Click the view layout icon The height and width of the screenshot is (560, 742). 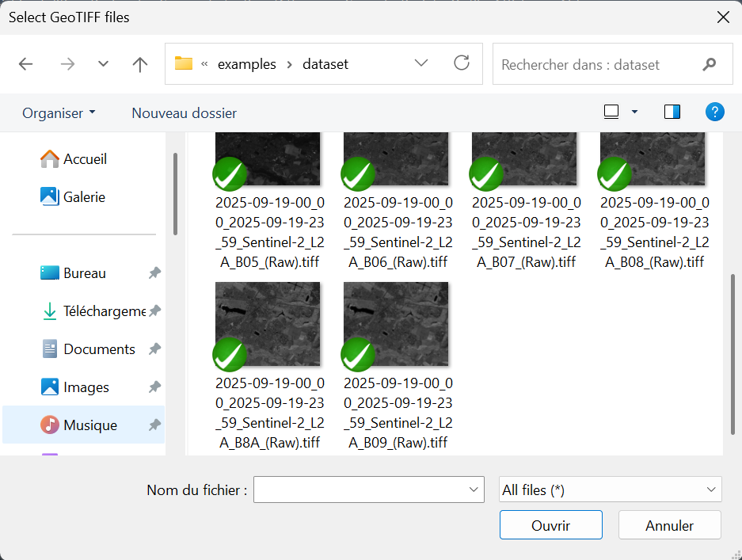point(611,112)
